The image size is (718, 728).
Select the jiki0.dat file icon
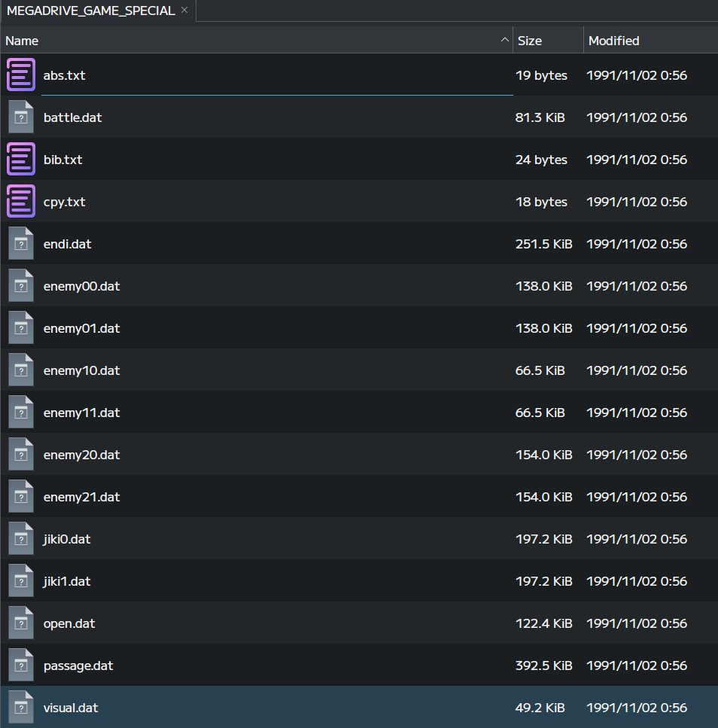tap(21, 539)
